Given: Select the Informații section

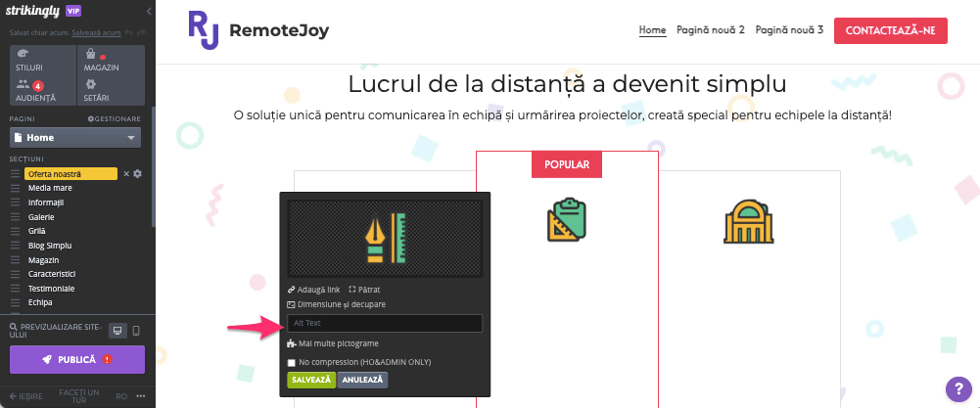Looking at the screenshot, I should (46, 203).
